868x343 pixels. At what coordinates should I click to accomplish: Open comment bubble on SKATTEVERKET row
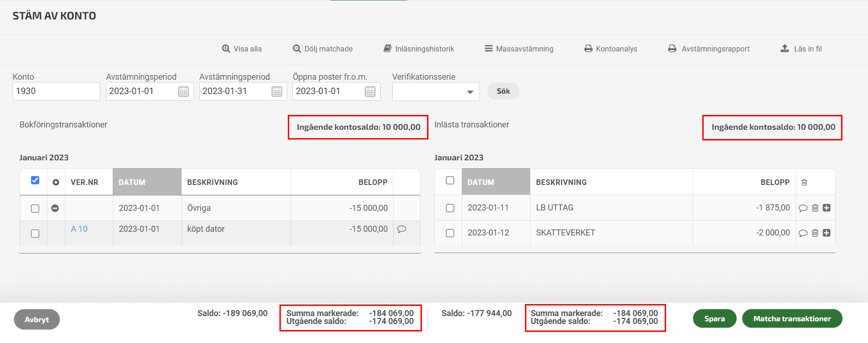point(803,233)
